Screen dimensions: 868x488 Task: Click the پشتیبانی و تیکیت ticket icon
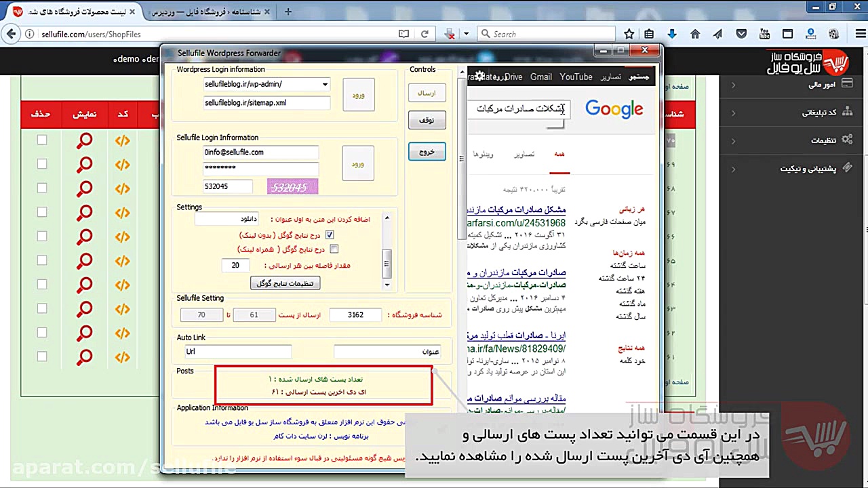click(x=847, y=167)
